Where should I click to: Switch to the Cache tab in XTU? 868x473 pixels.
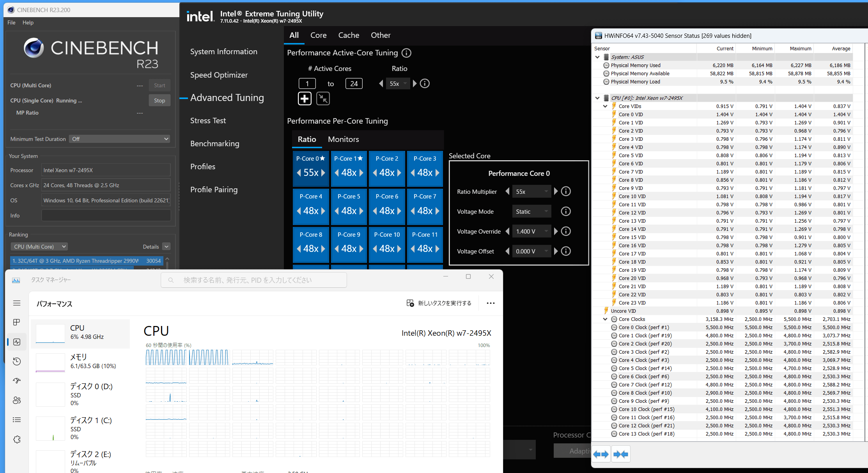[349, 35]
